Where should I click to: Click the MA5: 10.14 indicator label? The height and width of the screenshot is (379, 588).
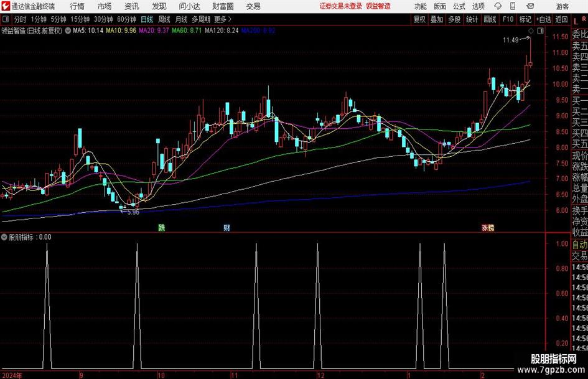(88, 30)
